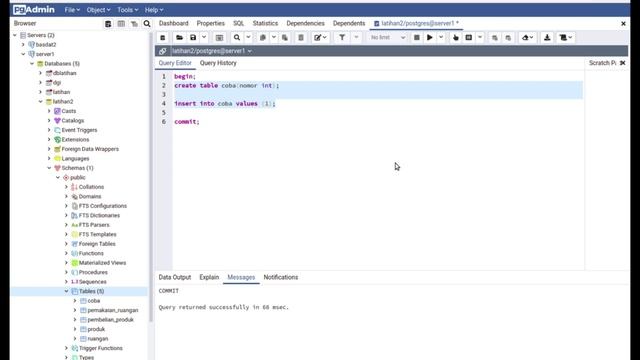Image resolution: width=640 pixels, height=360 pixels.
Task: Click the Copy icon in query toolbar
Action: click(263, 38)
